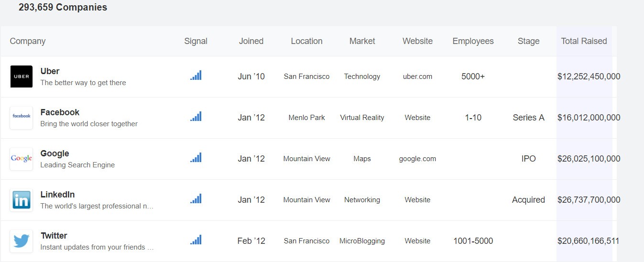The image size is (644, 262).
Task: Select Mountain View location in Google row
Action: click(307, 159)
